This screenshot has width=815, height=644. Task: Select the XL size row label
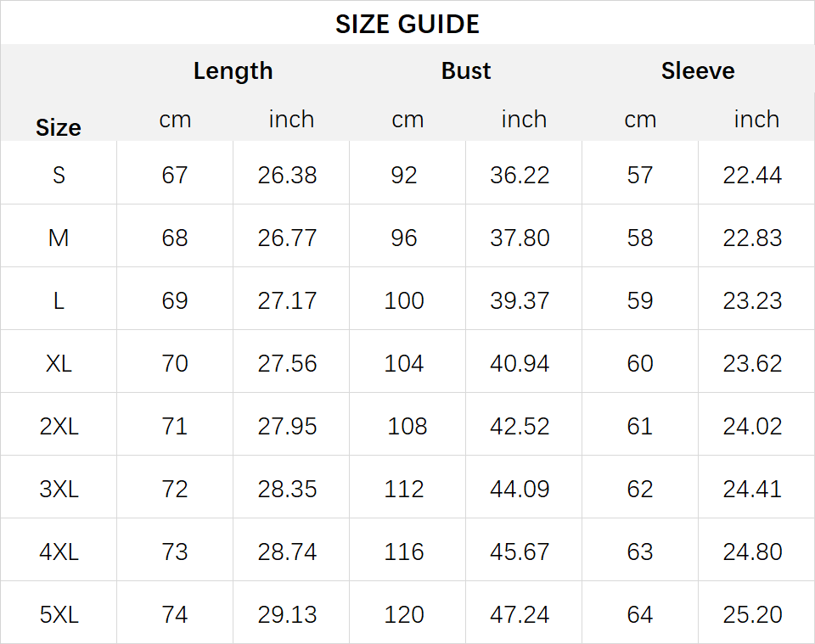tap(59, 363)
